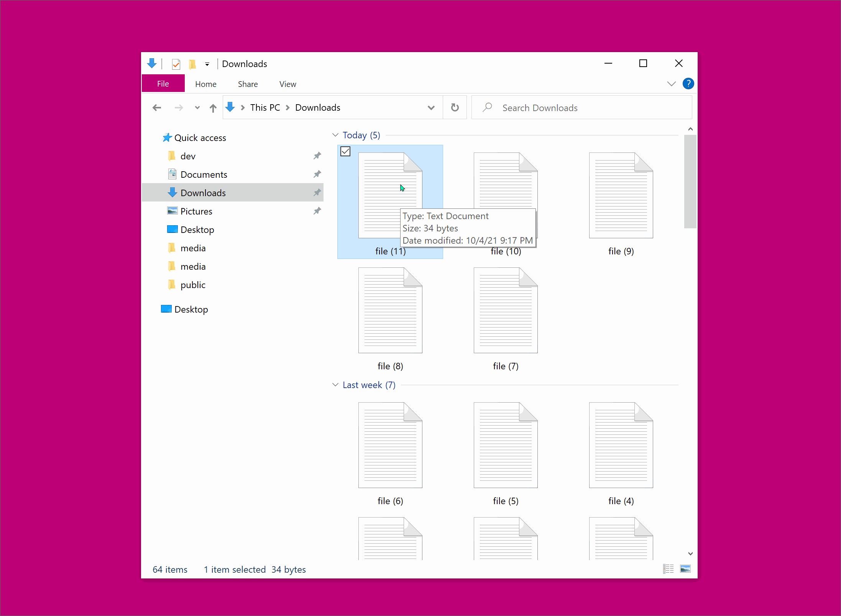Screen dimensions: 841x616
Task: Open the recent locations dropdown arrow
Action: tap(197, 108)
